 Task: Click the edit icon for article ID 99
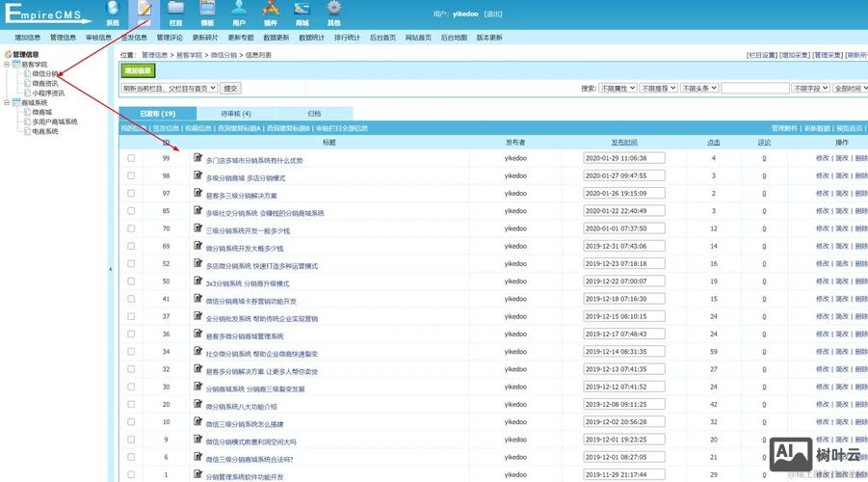tap(197, 158)
